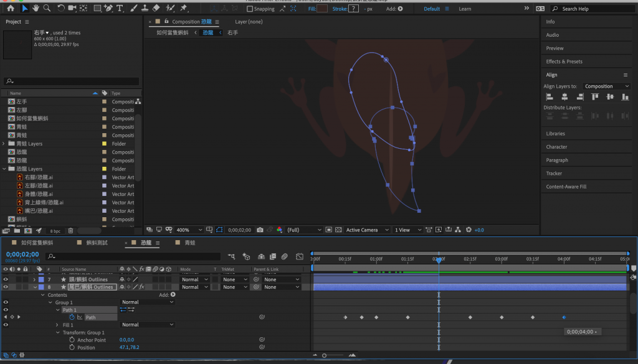This screenshot has height=364, width=638.
Task: Select the Type tool
Action: [x=120, y=8]
